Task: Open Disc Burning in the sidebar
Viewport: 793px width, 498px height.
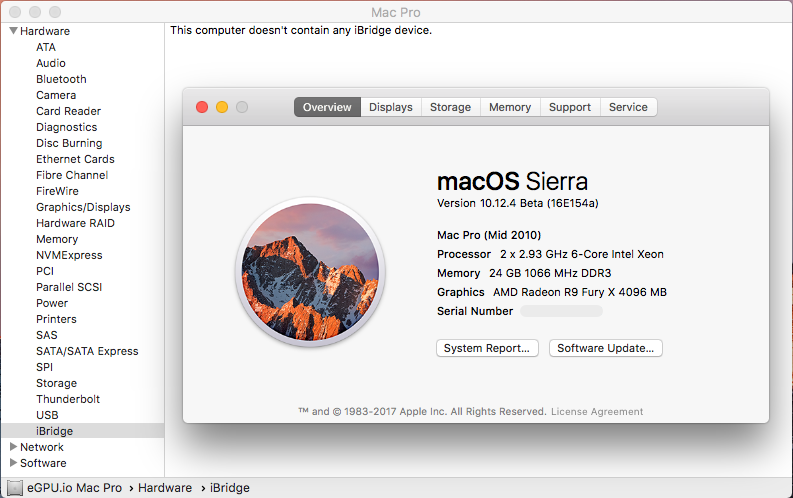Action: [69, 143]
